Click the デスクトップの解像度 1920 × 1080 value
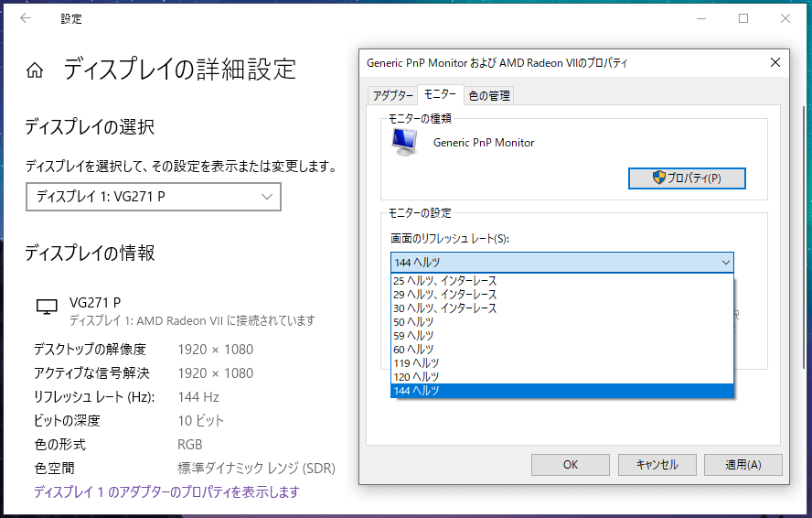The width and height of the screenshot is (812, 518). tap(216, 350)
